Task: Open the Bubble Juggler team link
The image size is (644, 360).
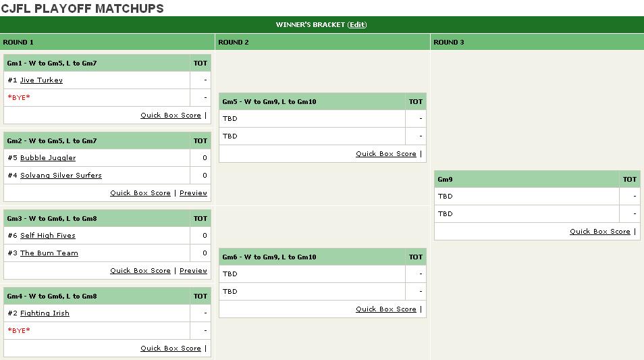Action: tap(48, 158)
